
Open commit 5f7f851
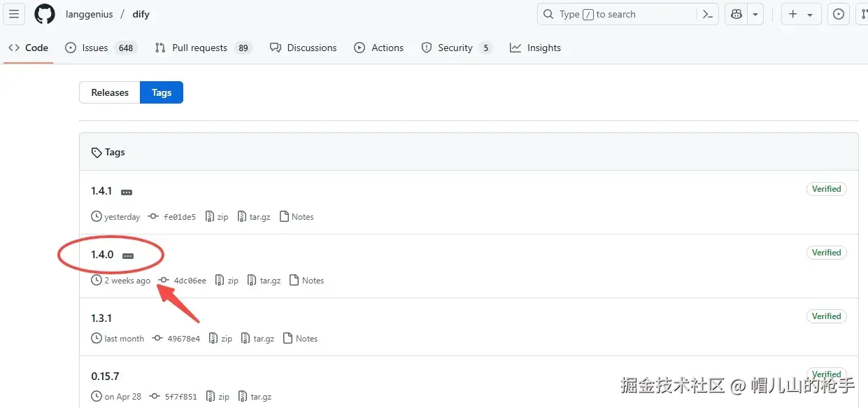173,397
